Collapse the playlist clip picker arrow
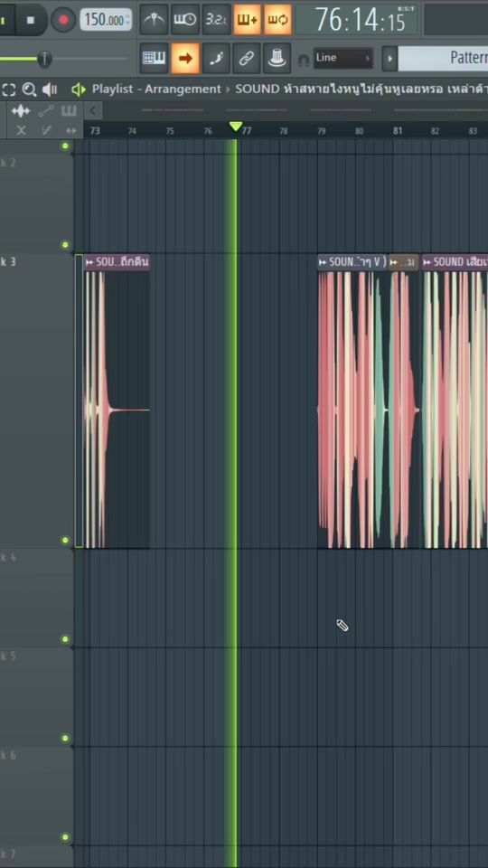 pos(93,110)
